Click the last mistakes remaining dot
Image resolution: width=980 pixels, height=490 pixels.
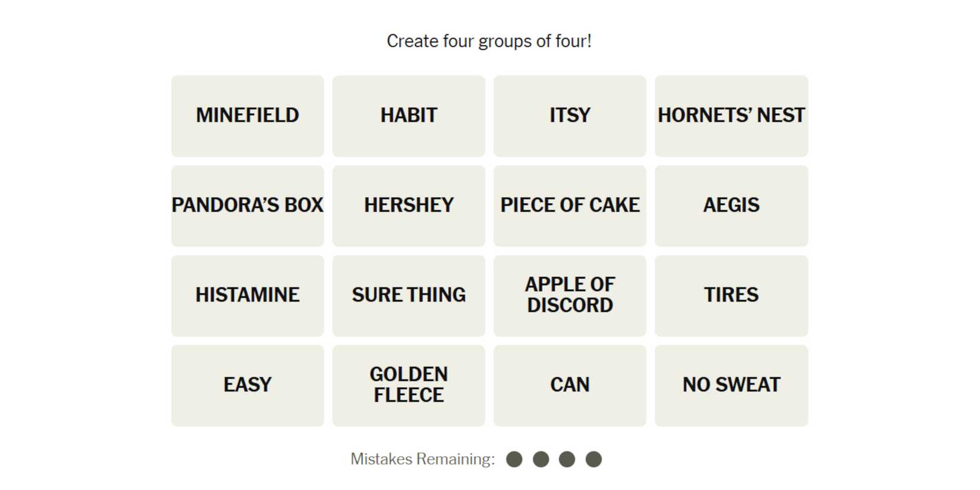click(593, 459)
